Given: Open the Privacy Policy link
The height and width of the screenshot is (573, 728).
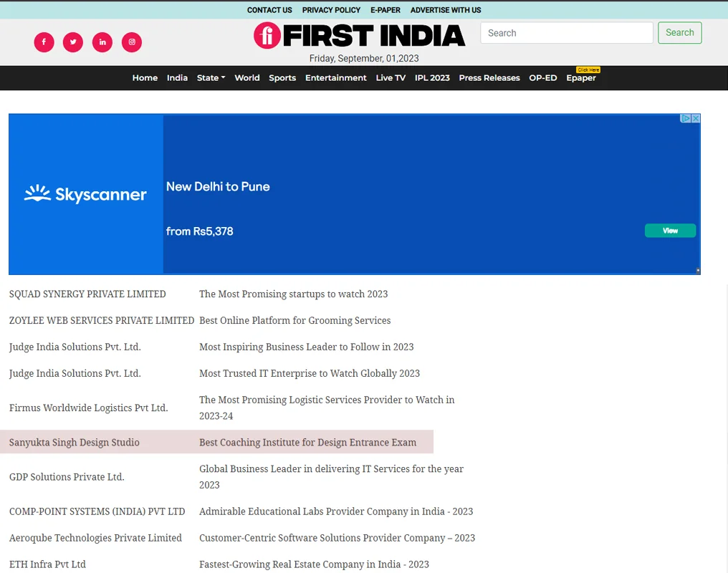Looking at the screenshot, I should pos(331,10).
